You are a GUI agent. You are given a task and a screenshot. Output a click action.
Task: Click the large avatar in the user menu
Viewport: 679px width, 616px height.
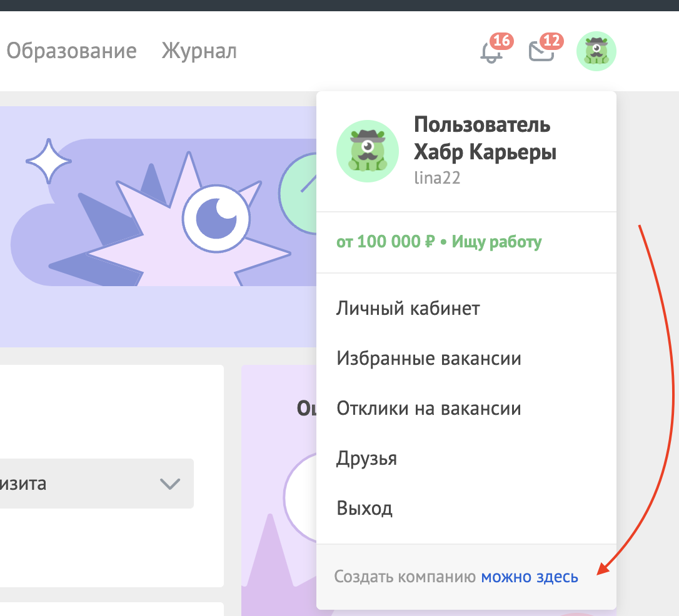[x=368, y=151]
